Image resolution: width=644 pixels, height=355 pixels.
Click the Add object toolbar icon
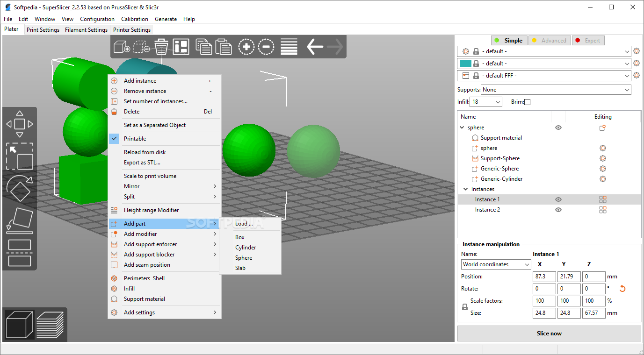click(x=122, y=47)
